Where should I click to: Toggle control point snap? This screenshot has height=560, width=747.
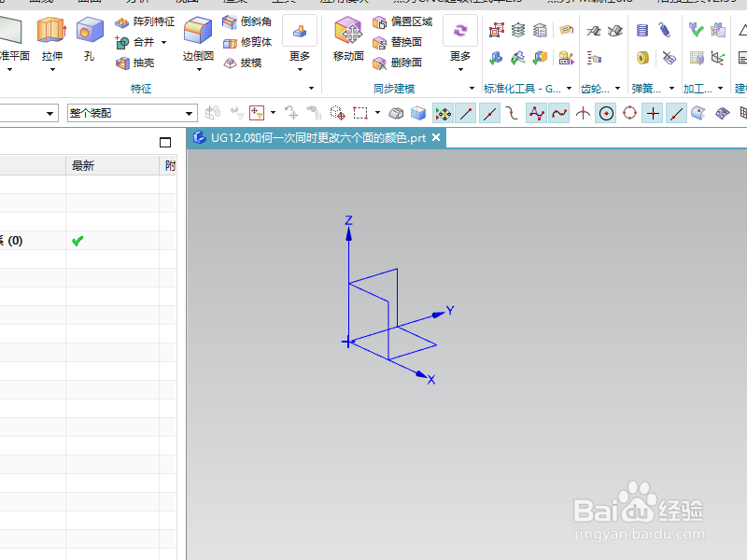(512, 114)
